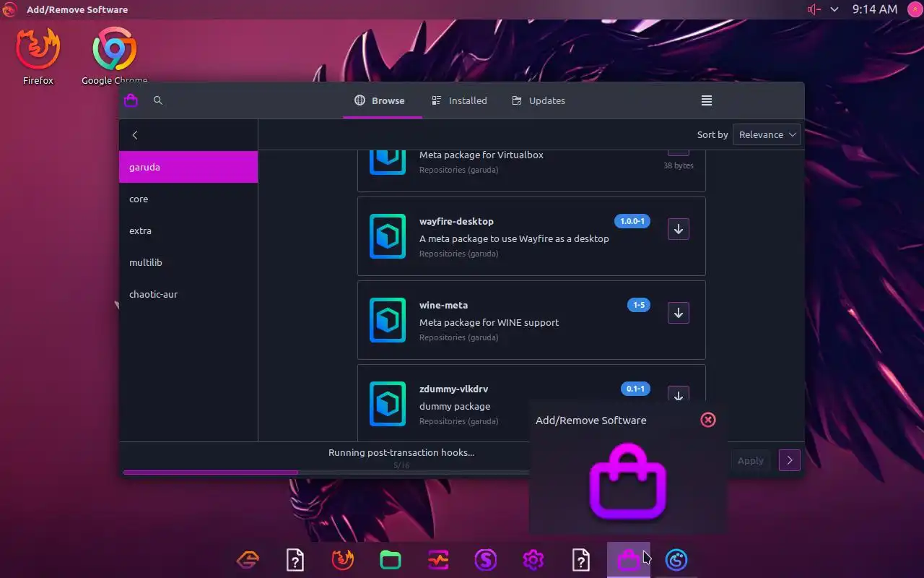Click the "38 bytes" size label
This screenshot has height=578, width=924.
tap(679, 165)
